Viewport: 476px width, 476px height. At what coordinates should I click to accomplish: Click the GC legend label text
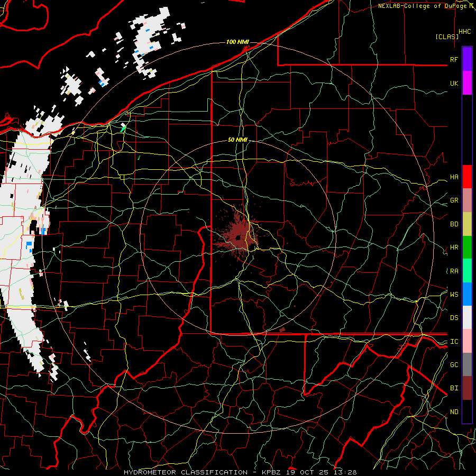click(454, 365)
